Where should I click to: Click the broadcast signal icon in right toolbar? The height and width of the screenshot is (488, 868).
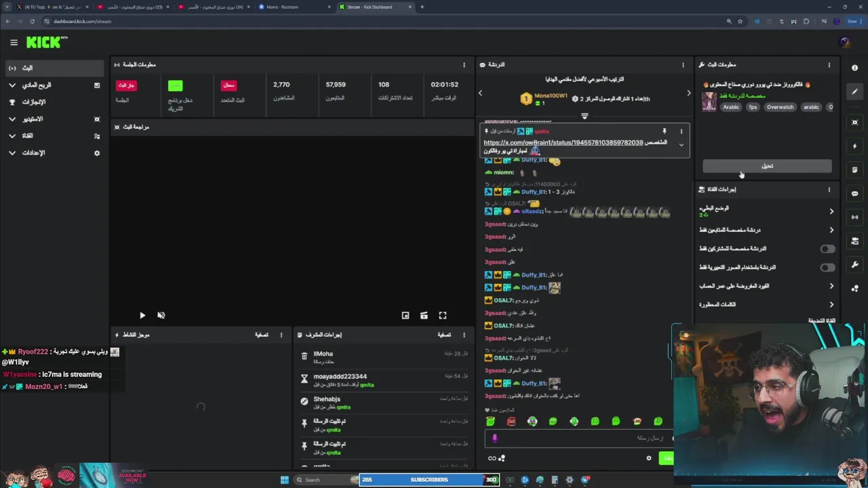[854, 217]
